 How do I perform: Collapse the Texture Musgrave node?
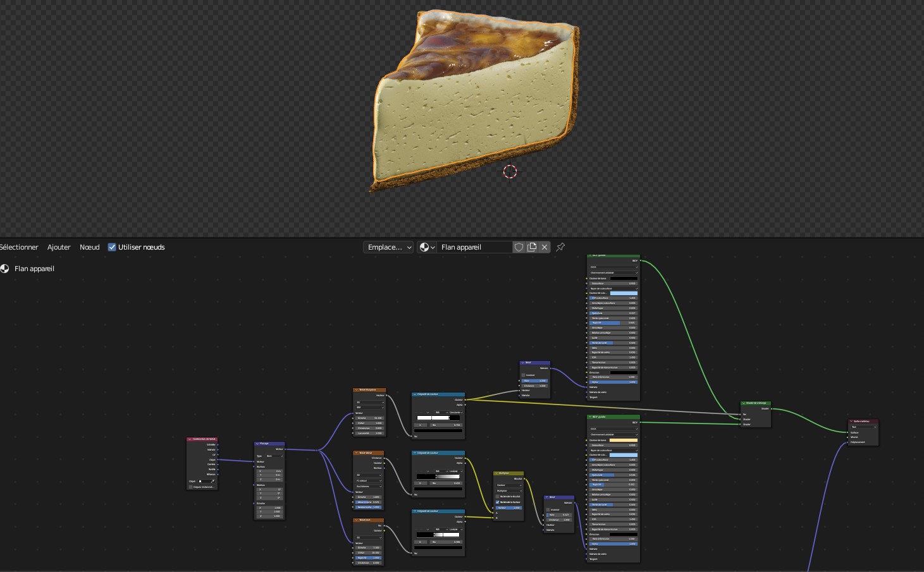pos(355,390)
